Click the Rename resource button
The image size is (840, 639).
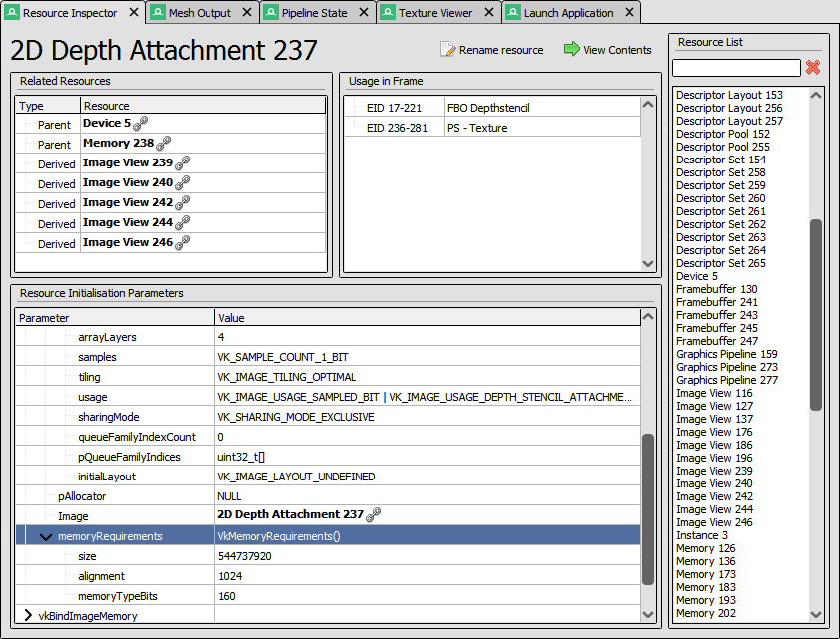tap(492, 50)
